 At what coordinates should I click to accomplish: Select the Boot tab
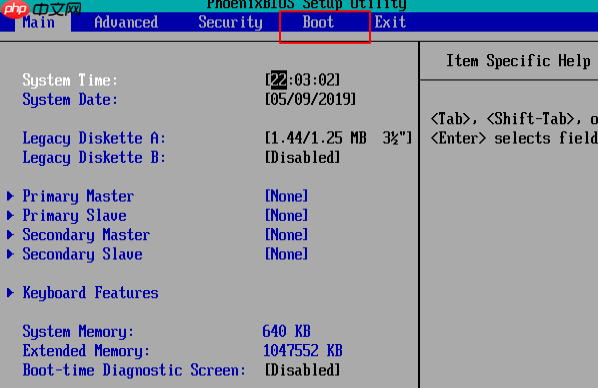point(318,22)
